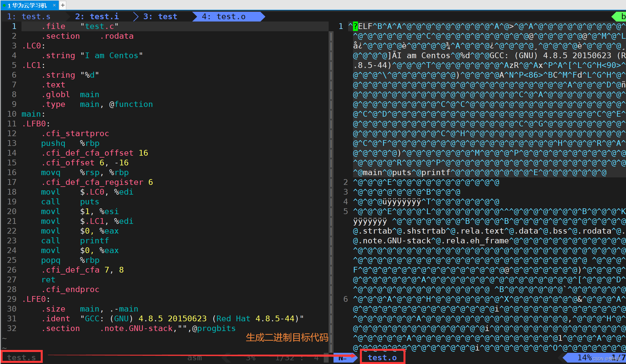Click test.o filename in right statusline
626x364 pixels.
pos(382,357)
